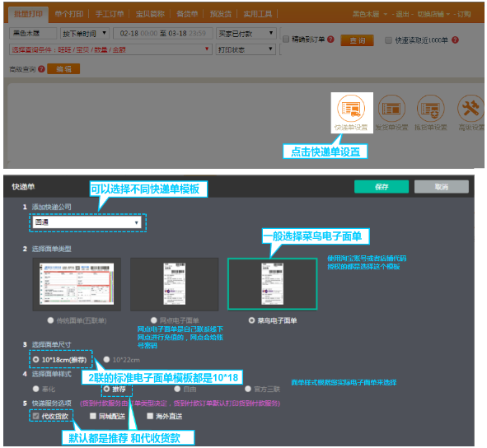
Task: Toggle 快速读取近1000单 checkbox
Action: pos(388,40)
